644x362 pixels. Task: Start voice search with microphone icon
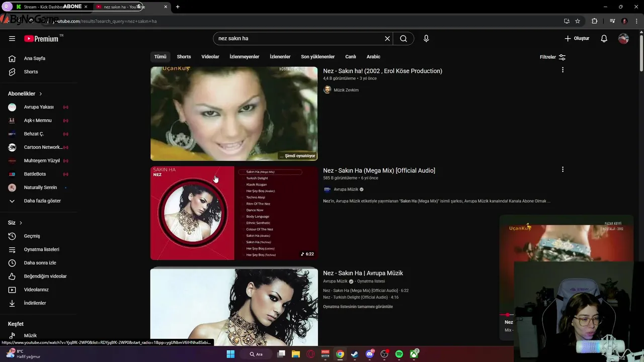click(426, 38)
